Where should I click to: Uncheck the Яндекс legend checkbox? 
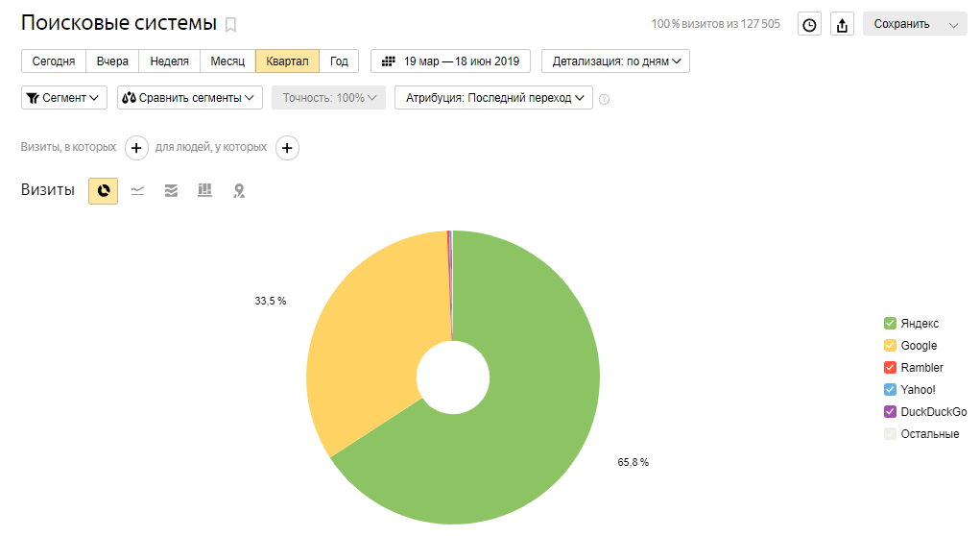[x=890, y=324]
